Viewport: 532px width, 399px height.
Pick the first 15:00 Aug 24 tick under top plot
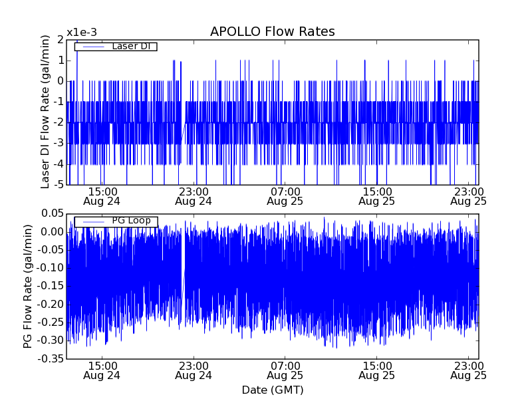tap(102, 196)
